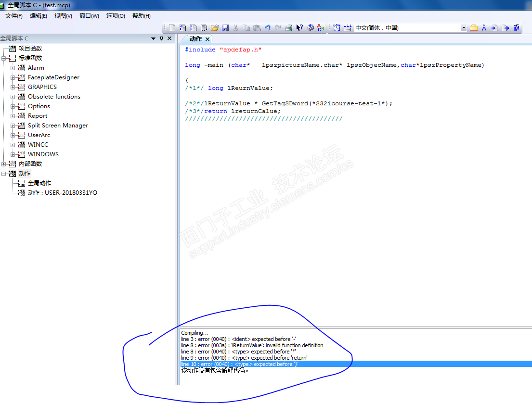Open the 文件(F) menu

tap(13, 16)
